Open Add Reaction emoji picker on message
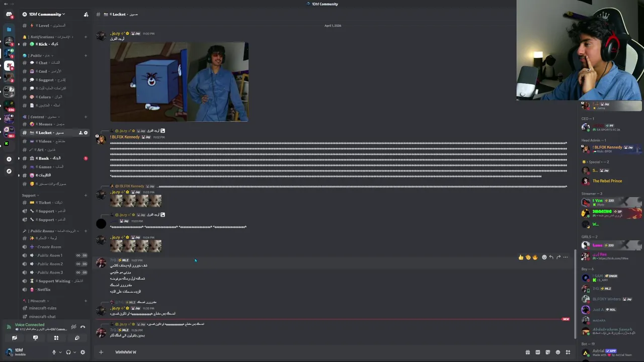644x362 pixels. click(544, 257)
